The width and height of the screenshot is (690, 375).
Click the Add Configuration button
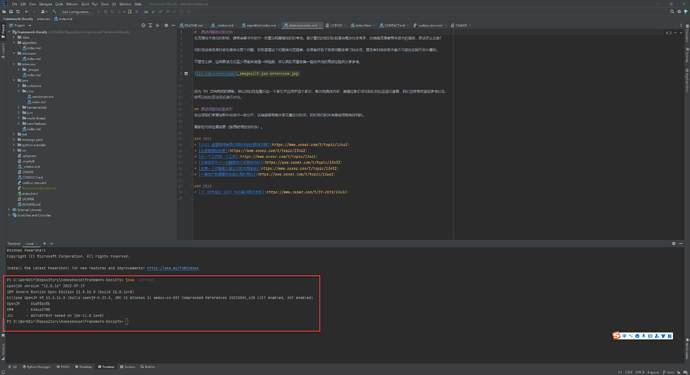pyautogui.click(x=76, y=12)
